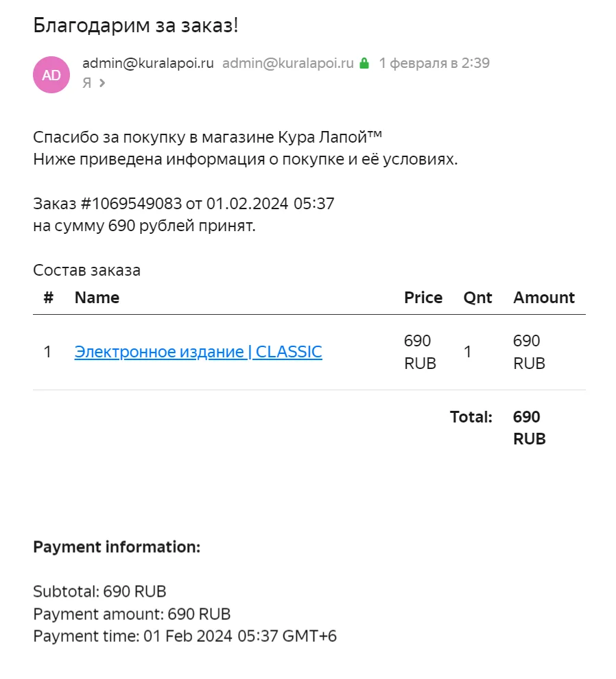Click the Payment time line

pyautogui.click(x=185, y=636)
